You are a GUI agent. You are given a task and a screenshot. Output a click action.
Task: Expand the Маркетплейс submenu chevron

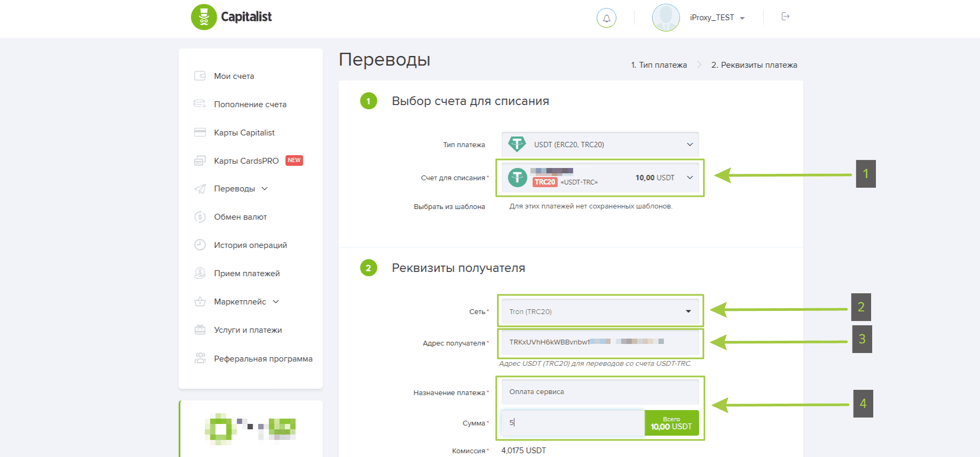(x=276, y=302)
